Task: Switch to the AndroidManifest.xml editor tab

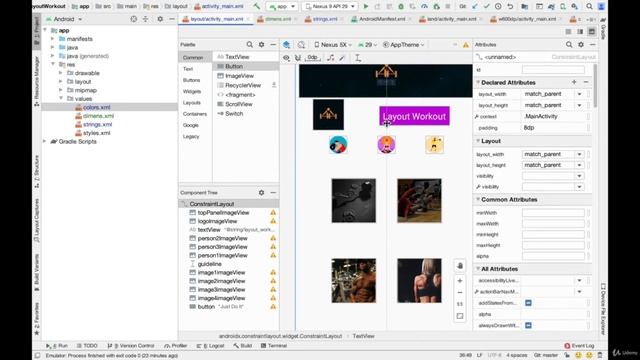Action: [x=379, y=19]
